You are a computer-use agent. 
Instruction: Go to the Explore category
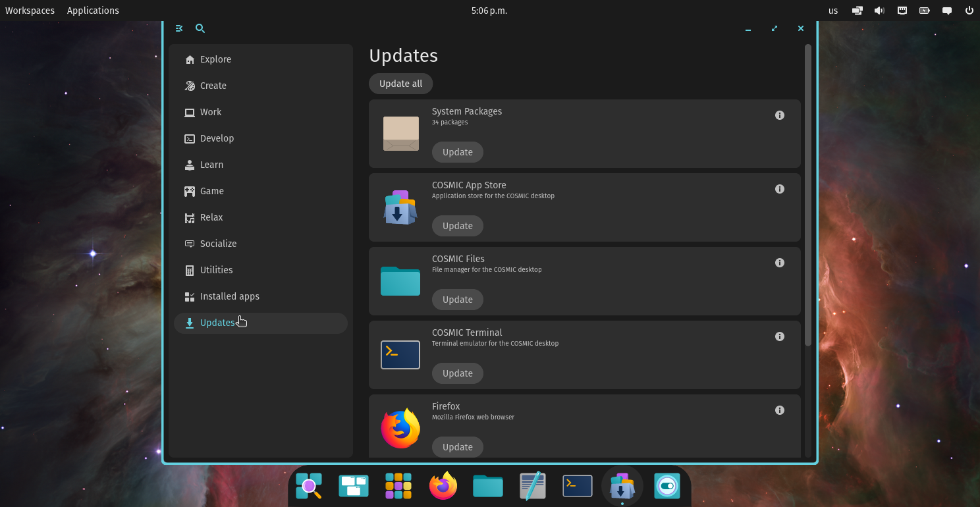(261, 59)
